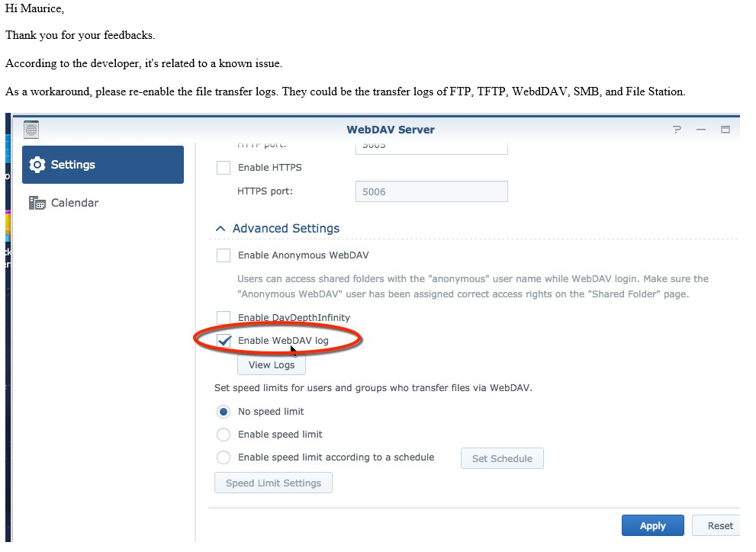Uncheck Enable WebDAV log
756x552 pixels.
tap(224, 341)
